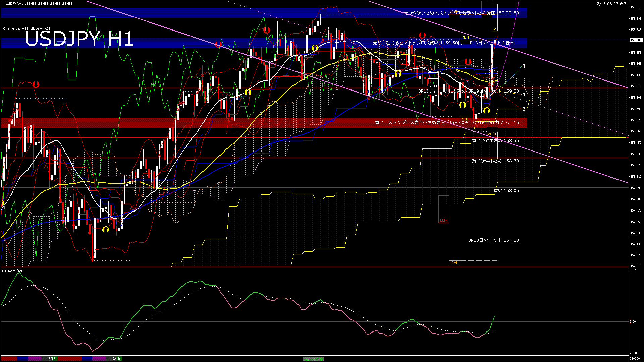Select the 買いやや小さめ 158.30 level label
The image size is (644, 362).
point(495,161)
